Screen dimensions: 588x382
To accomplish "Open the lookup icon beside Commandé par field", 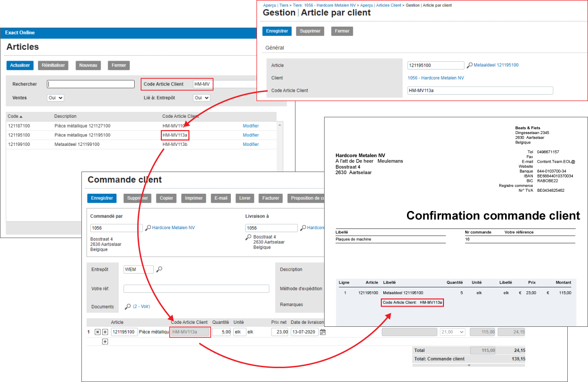I will pos(148,228).
